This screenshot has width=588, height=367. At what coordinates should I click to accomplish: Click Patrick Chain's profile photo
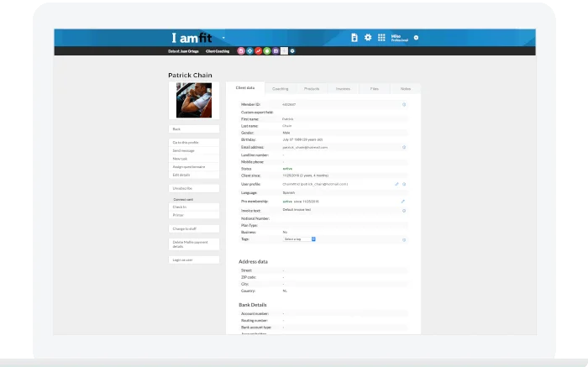[x=193, y=101]
